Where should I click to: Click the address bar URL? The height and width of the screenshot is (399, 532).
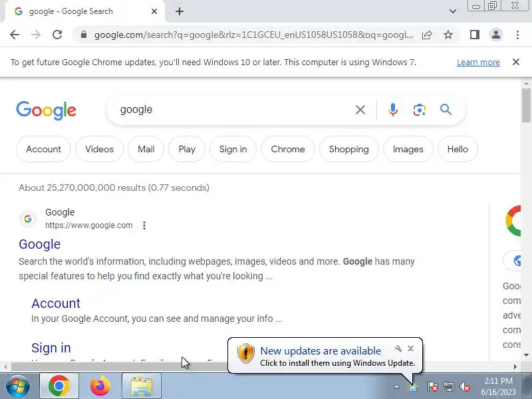254,35
